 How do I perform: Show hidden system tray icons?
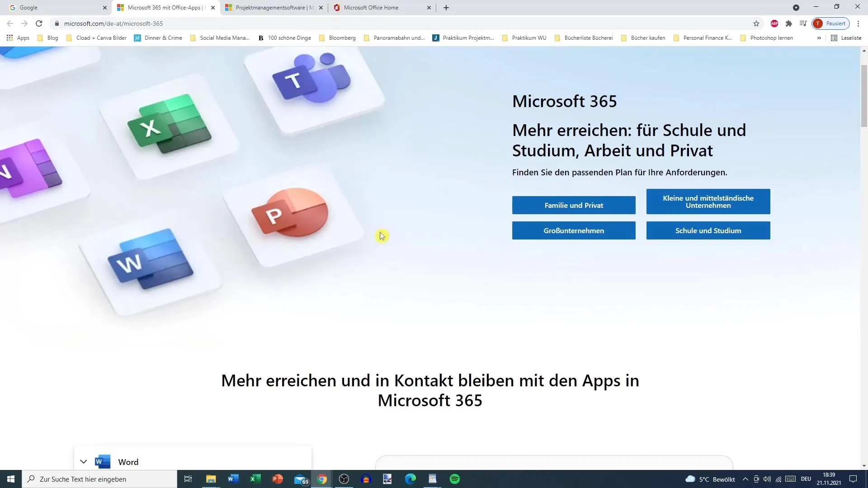coord(745,479)
